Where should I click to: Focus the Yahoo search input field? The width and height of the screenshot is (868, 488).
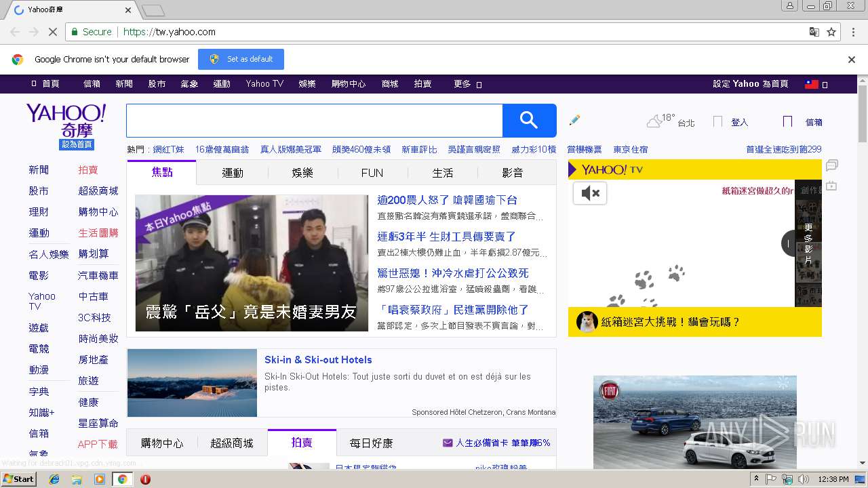pos(315,121)
